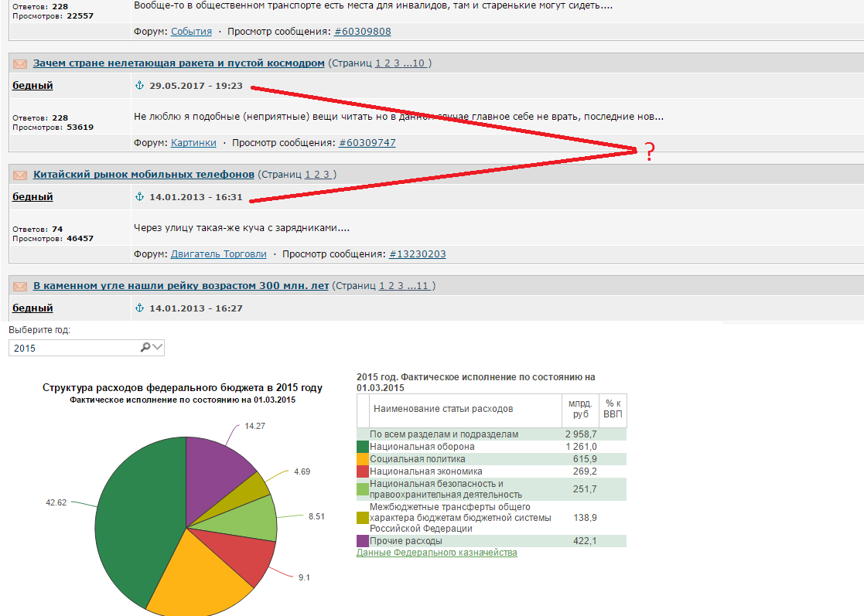Click the pie label 42.62
This screenshot has width=864, height=616.
[x=56, y=502]
